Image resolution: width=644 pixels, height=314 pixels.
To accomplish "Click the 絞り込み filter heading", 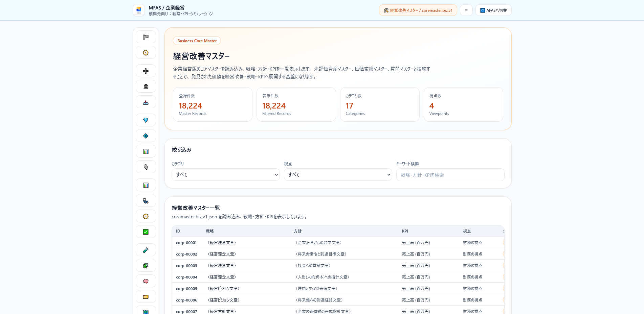I will pyautogui.click(x=181, y=150).
